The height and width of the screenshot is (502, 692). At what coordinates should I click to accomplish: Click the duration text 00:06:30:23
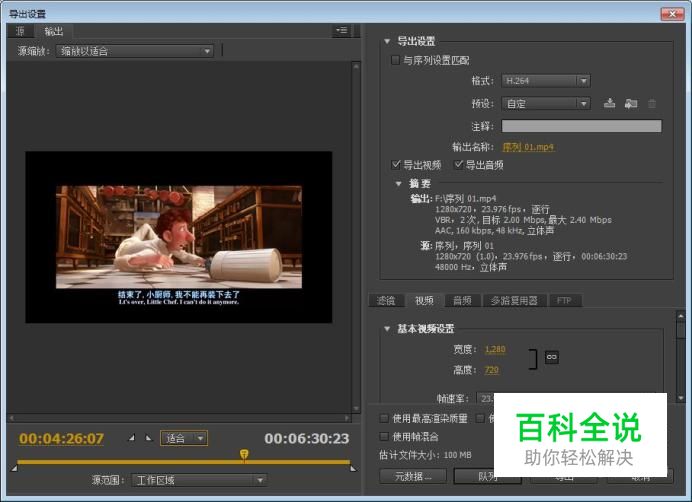tap(307, 438)
